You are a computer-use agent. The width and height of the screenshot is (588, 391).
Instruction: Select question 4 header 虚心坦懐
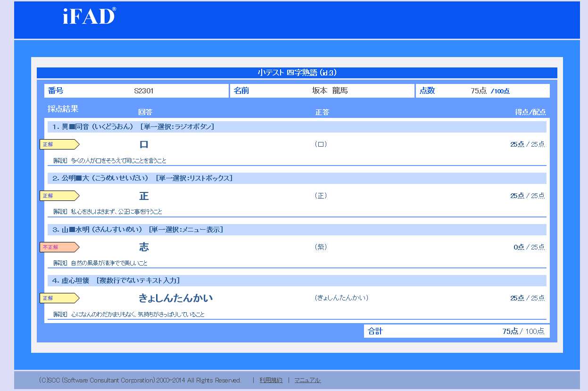[x=116, y=281]
